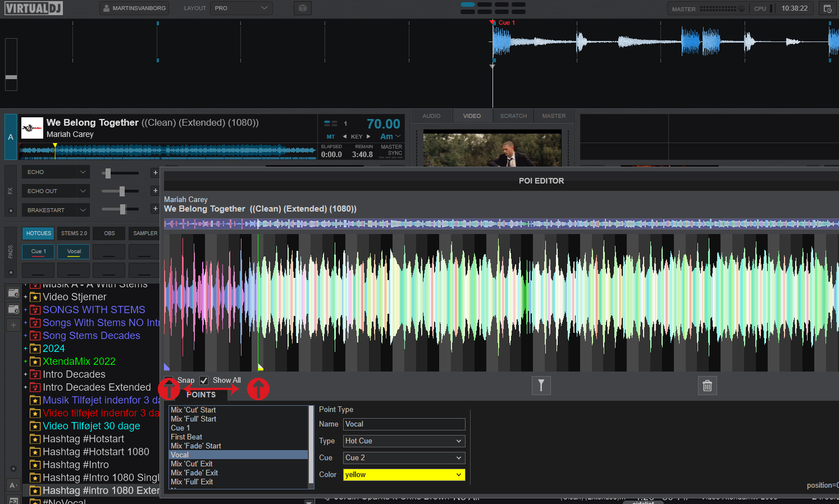The height and width of the screenshot is (504, 839).
Task: Open the LAYOUT dropdown showing PRO
Action: (x=241, y=8)
